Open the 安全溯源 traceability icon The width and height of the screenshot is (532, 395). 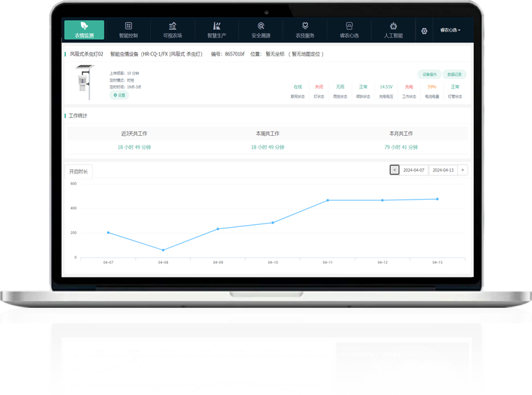click(261, 26)
